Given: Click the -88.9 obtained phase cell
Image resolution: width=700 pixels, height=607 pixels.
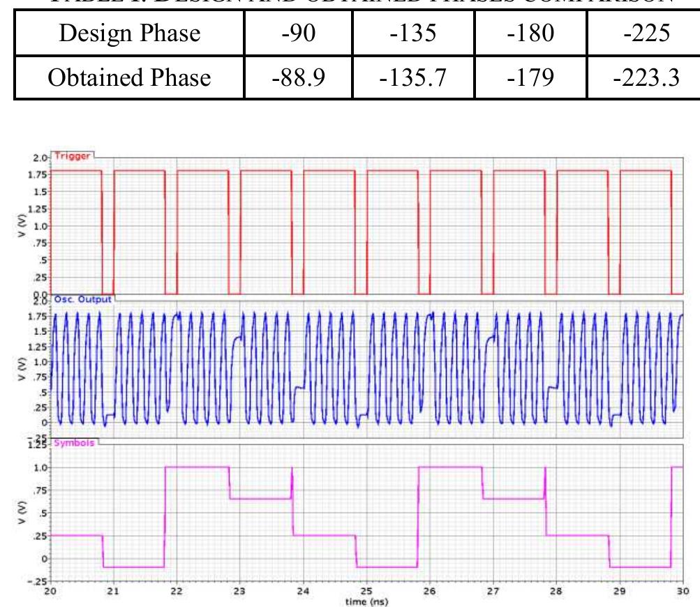Looking at the screenshot, I should [x=298, y=77].
